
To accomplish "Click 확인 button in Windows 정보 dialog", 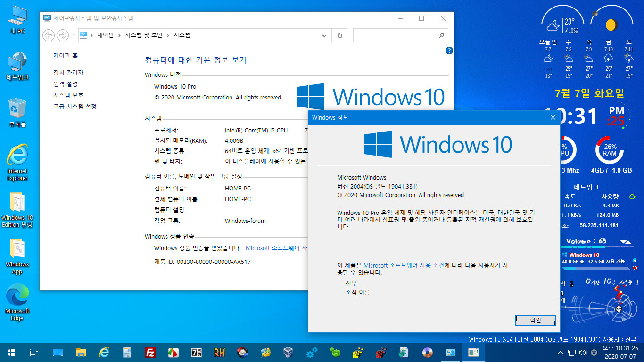I will (536, 320).
